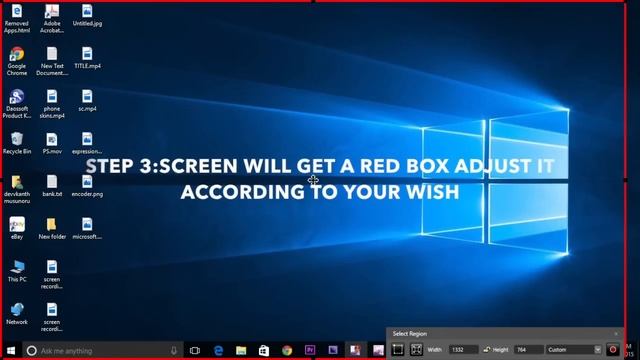This screenshot has height=360, width=640.
Task: Click the Height value field
Action: [x=529, y=350]
